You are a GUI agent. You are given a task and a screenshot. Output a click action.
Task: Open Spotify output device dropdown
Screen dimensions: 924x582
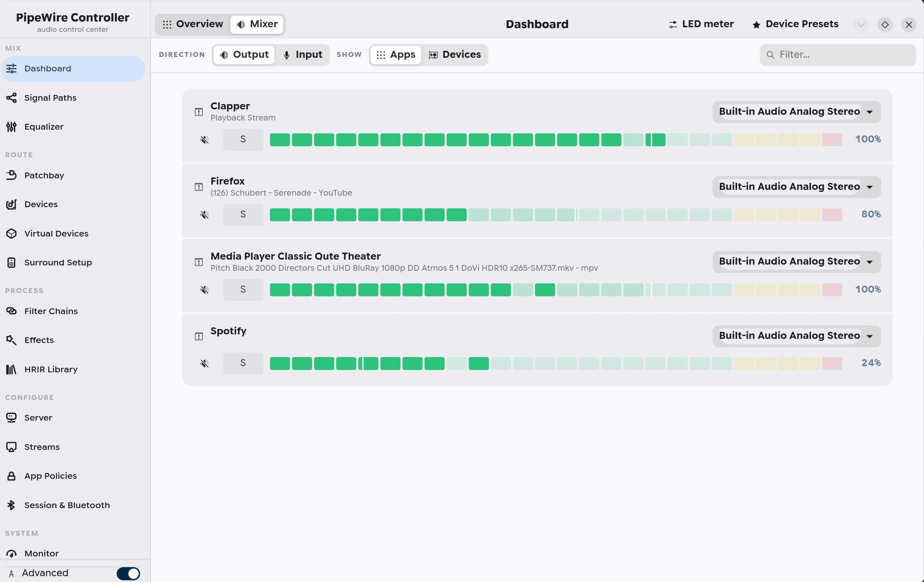coord(797,336)
